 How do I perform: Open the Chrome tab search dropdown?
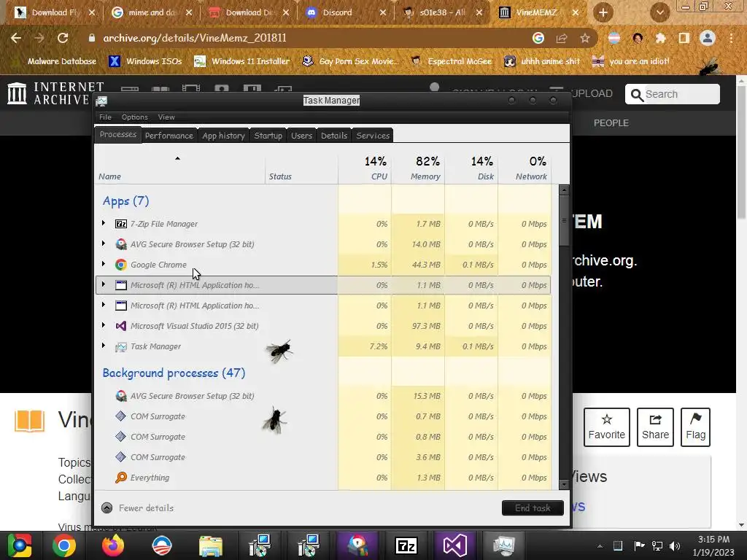(659, 13)
